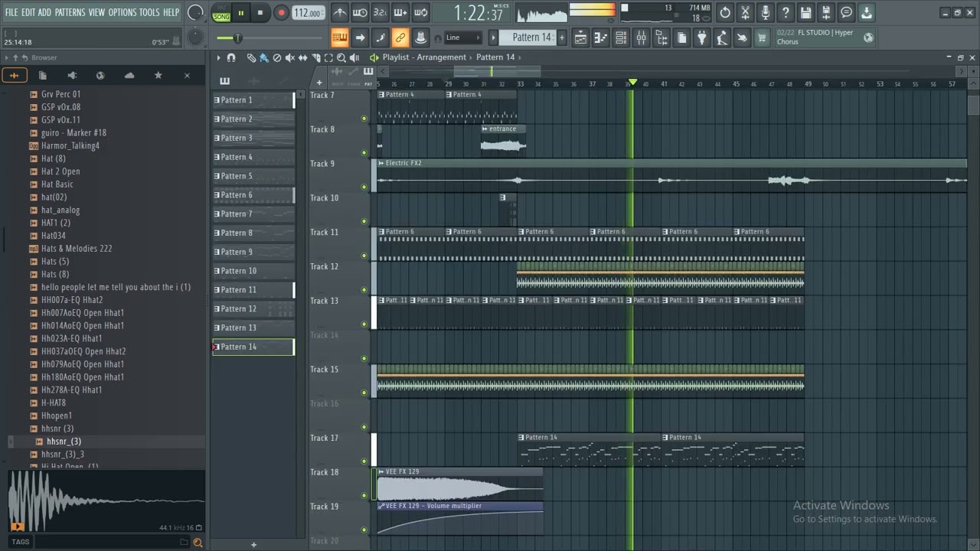The width and height of the screenshot is (980, 551).
Task: Show Browser favorites star tab
Action: coord(158,75)
